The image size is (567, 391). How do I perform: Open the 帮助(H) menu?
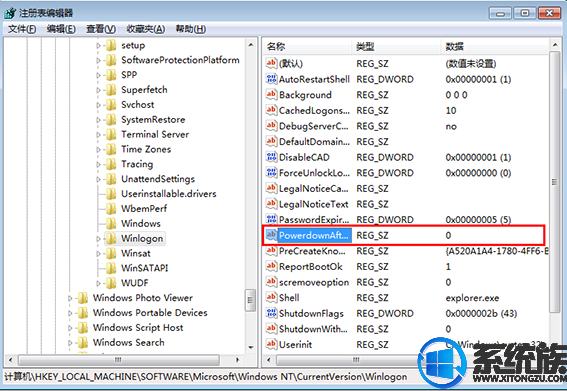pos(191,29)
